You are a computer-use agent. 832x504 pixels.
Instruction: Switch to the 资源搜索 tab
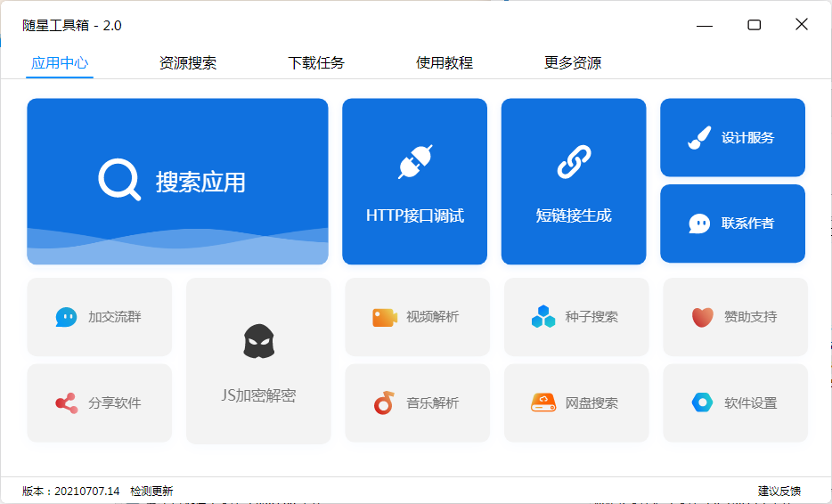[188, 63]
